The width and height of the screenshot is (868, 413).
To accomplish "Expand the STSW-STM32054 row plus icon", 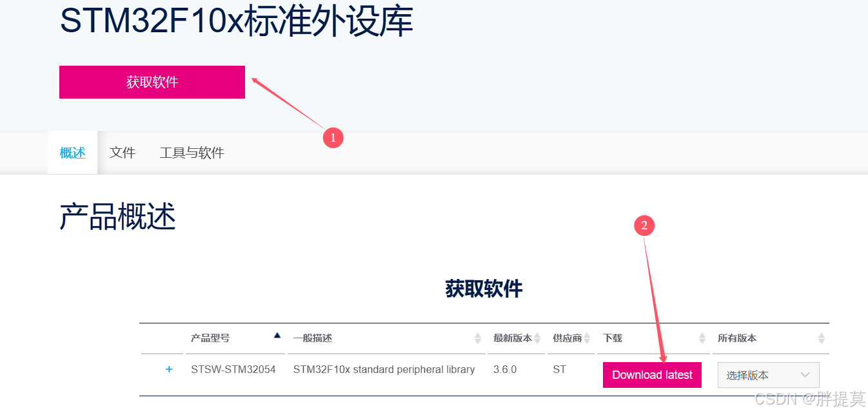I will coord(169,369).
